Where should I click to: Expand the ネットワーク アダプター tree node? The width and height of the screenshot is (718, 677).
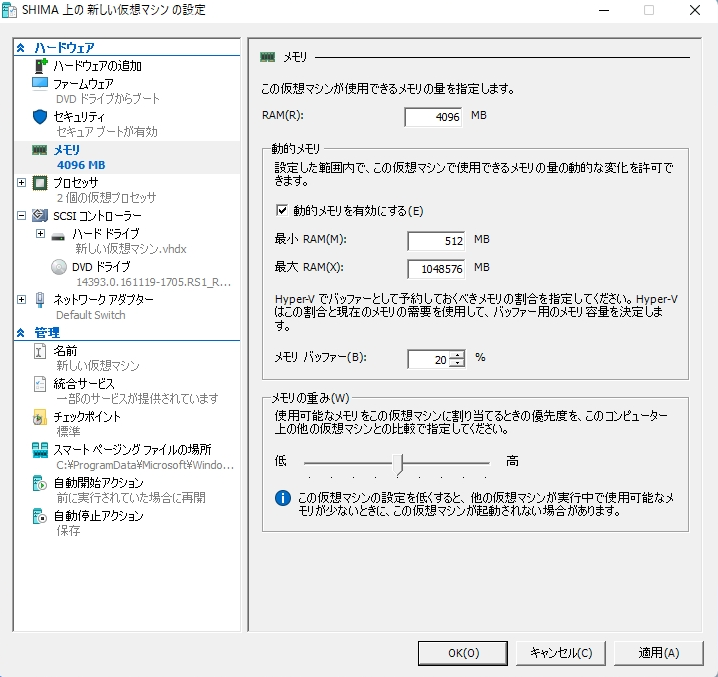pos(22,300)
